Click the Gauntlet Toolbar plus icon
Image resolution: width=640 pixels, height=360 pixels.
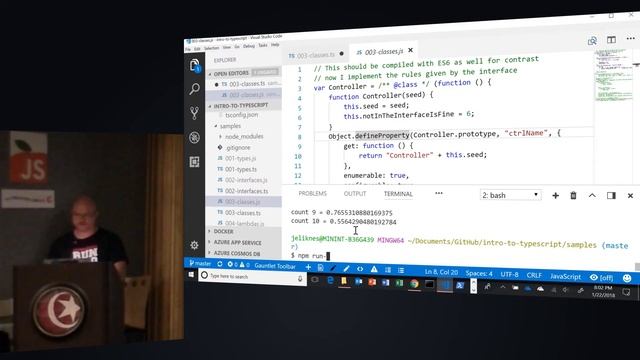309,267
